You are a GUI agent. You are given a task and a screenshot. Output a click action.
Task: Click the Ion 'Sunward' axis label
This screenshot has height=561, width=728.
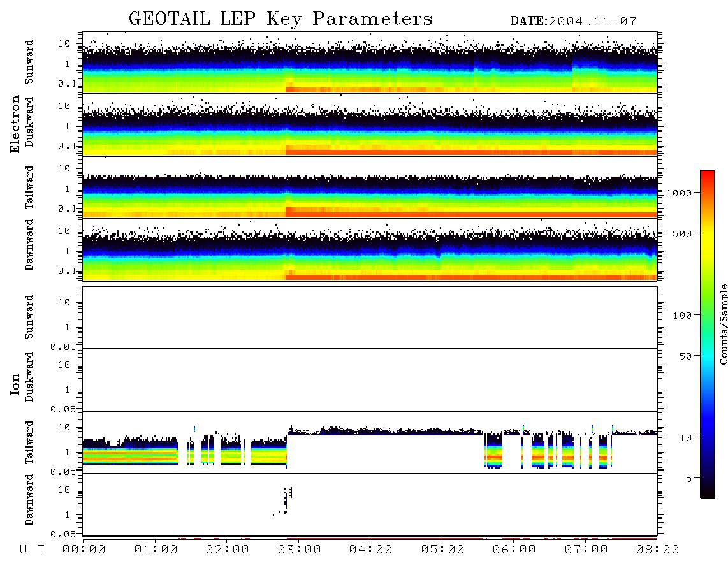point(29,317)
